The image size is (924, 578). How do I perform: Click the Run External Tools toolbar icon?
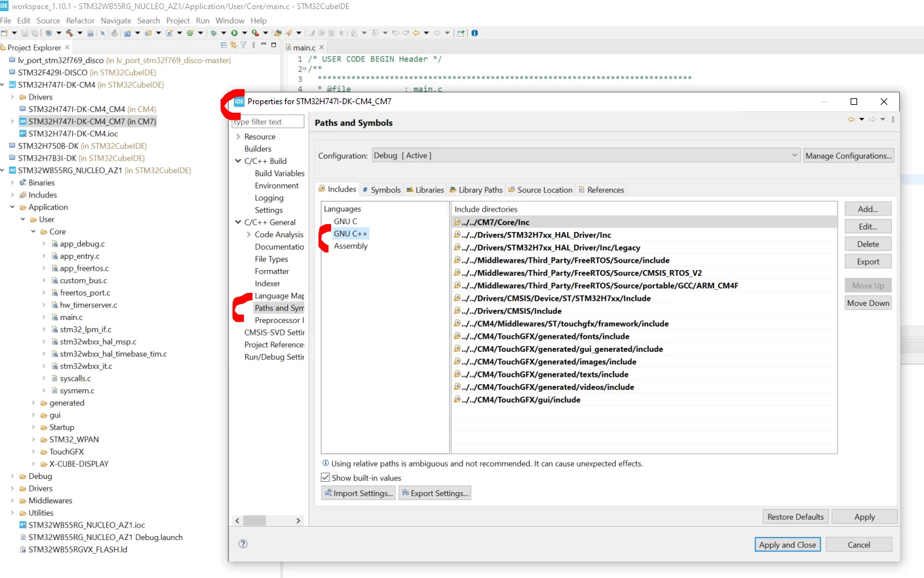click(x=255, y=33)
